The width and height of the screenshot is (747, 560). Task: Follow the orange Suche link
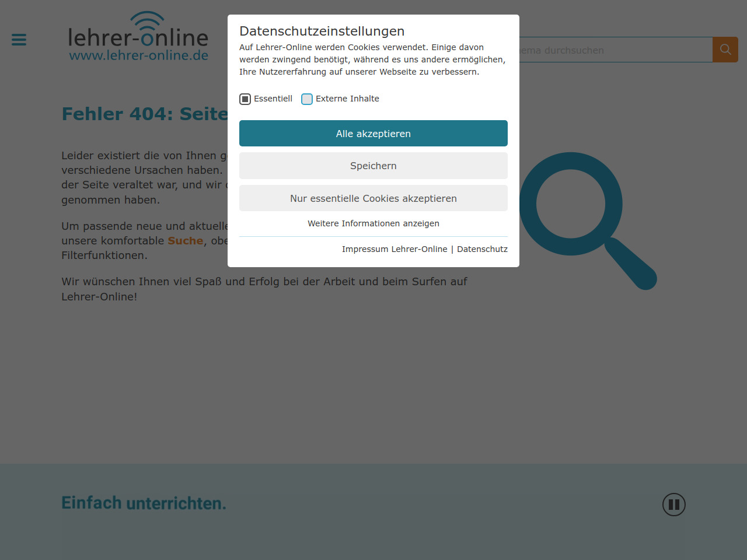(185, 241)
